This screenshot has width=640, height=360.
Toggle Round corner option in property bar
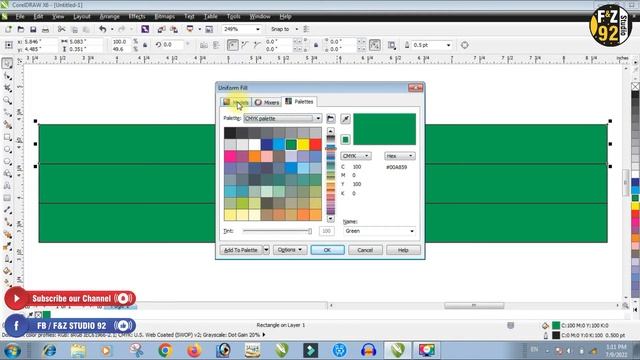click(233, 45)
